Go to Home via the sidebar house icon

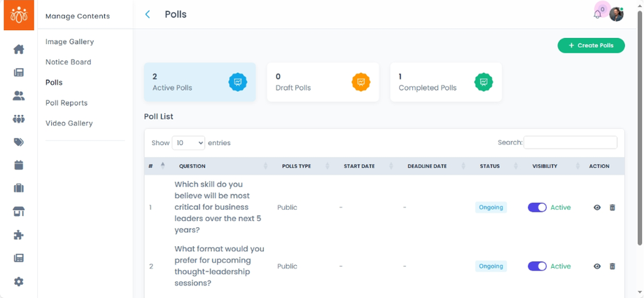point(19,49)
